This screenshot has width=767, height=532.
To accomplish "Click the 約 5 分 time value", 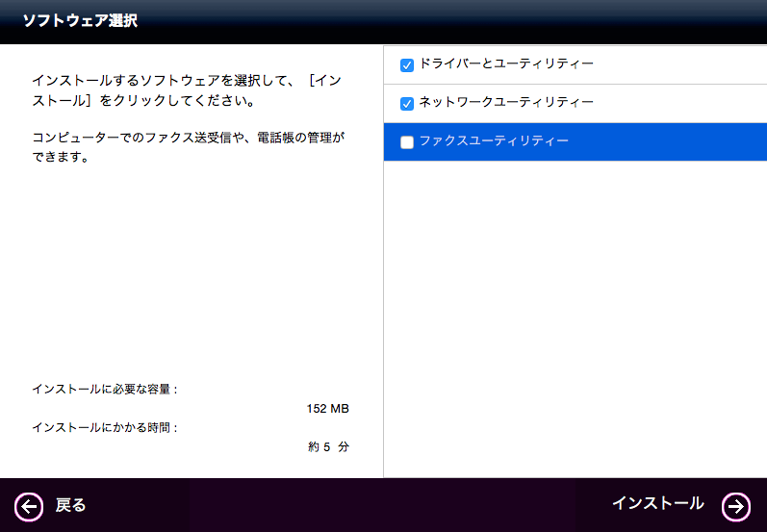I will 327,446.
